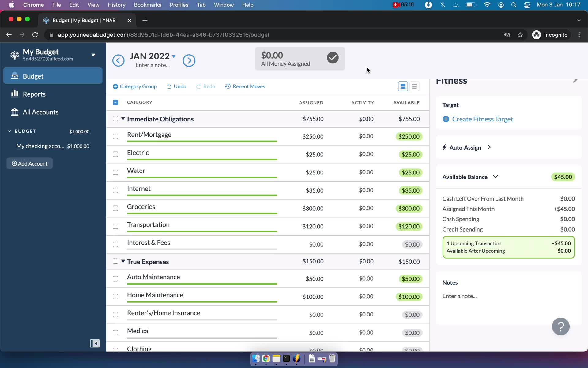Toggle the Immediate Obligations category checkbox
The width and height of the screenshot is (588, 368).
pos(115,118)
